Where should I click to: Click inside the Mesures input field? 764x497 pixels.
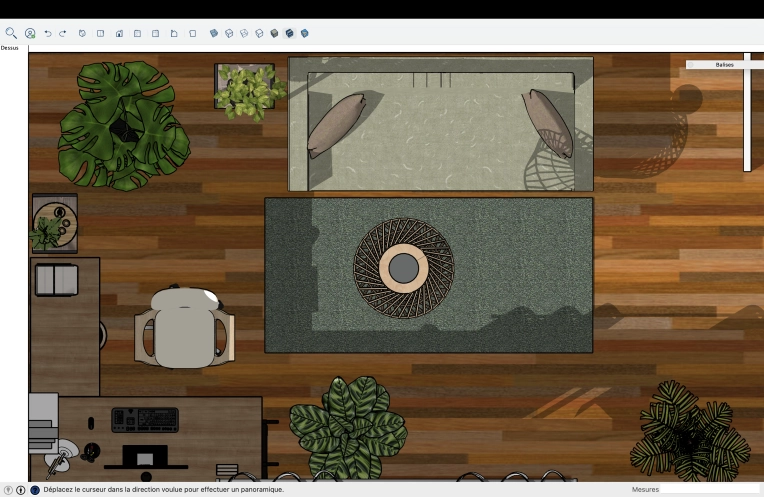point(710,489)
